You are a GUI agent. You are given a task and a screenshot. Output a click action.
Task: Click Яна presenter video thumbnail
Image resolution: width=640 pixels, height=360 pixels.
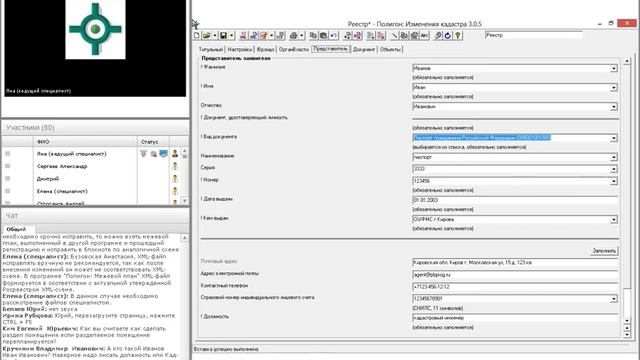pos(95,48)
